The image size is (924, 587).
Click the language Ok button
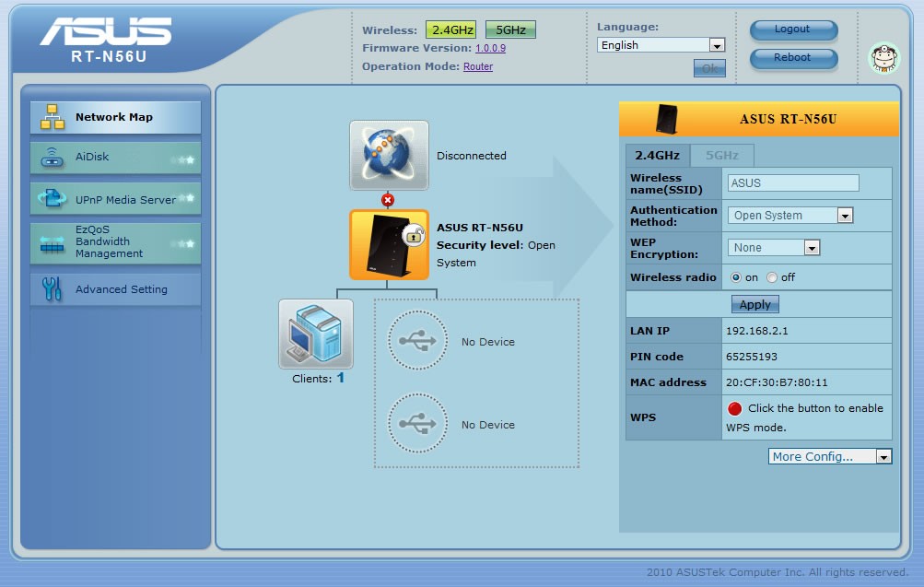tap(709, 68)
